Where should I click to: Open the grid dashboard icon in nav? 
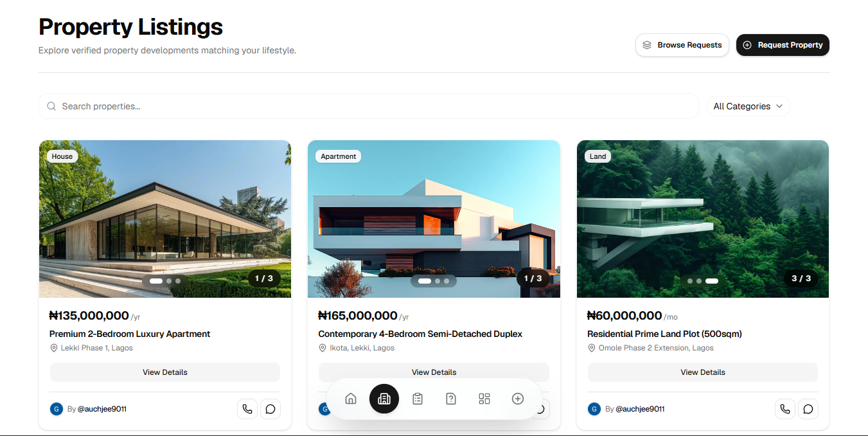tap(484, 399)
